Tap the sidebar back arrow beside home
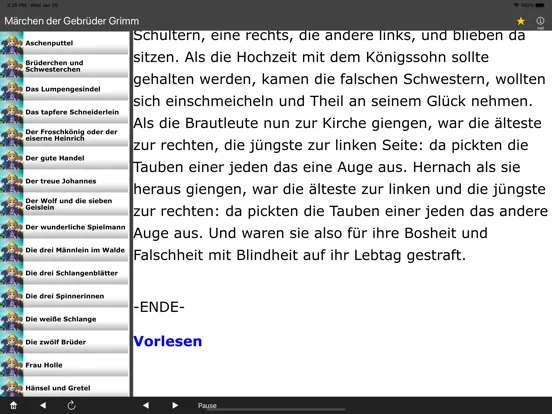This screenshot has width=552, height=414. point(43,405)
